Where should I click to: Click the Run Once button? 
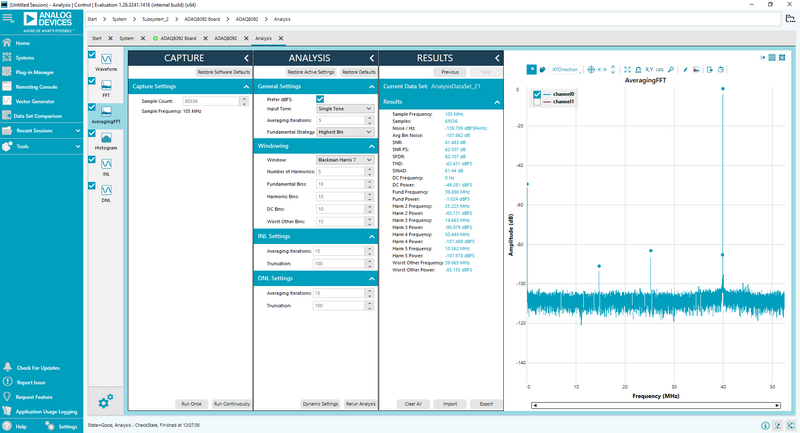click(190, 403)
